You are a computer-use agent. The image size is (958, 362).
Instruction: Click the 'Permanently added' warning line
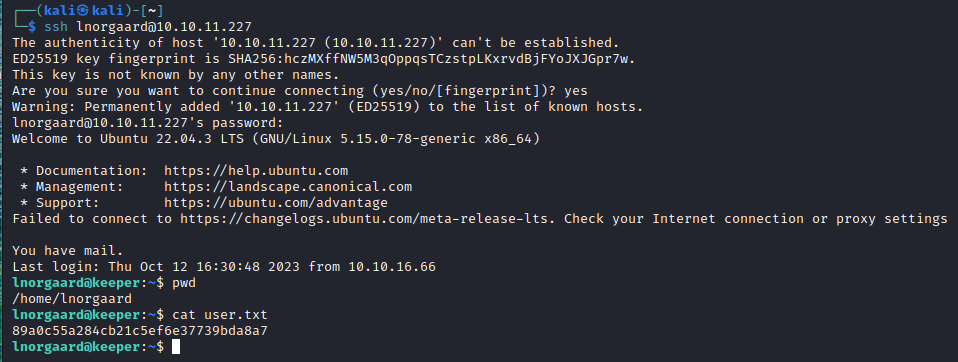coord(328,107)
